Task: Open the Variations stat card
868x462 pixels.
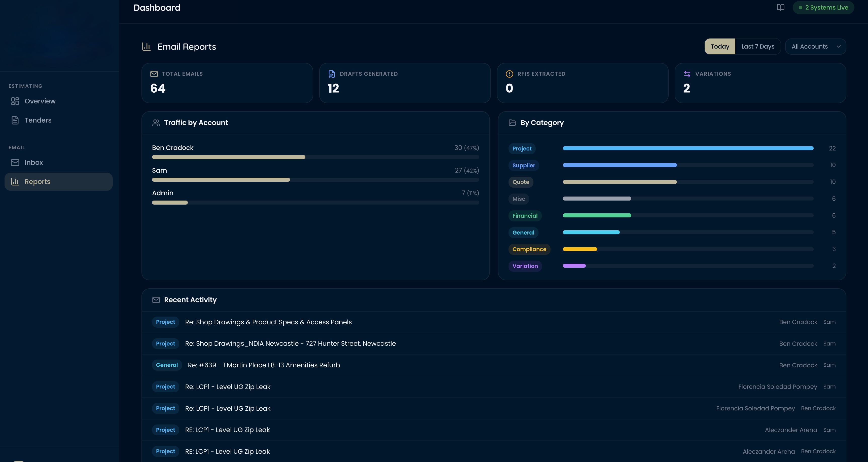Action: tap(760, 83)
